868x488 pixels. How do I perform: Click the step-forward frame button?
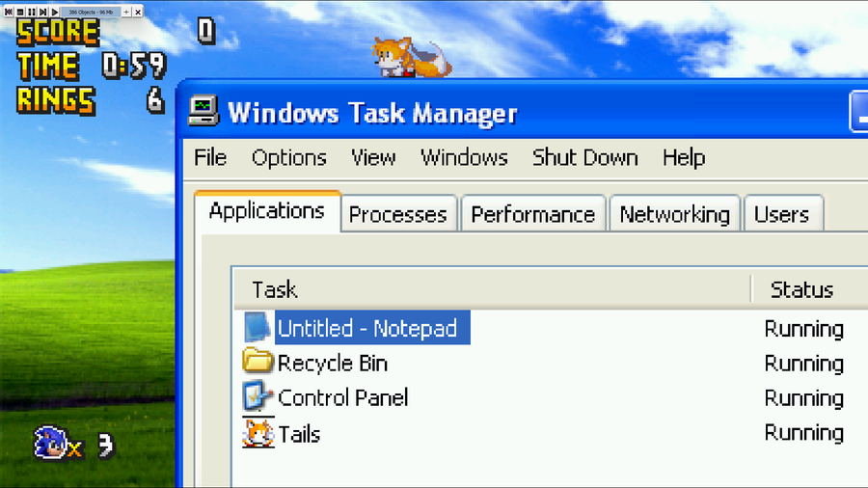pyautogui.click(x=43, y=12)
